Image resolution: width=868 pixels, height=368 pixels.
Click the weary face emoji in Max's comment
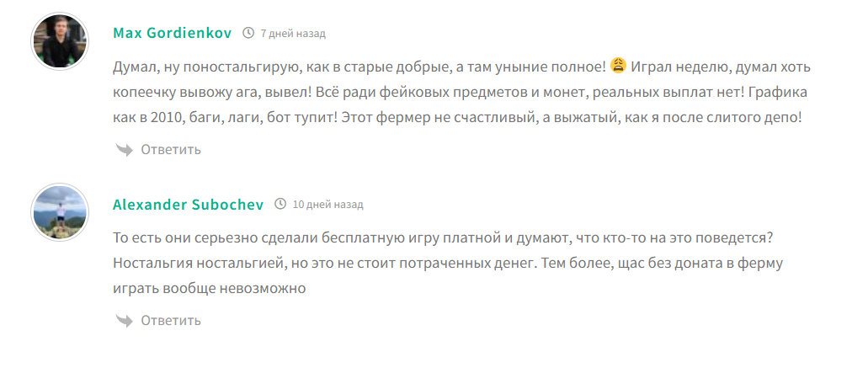[618, 65]
